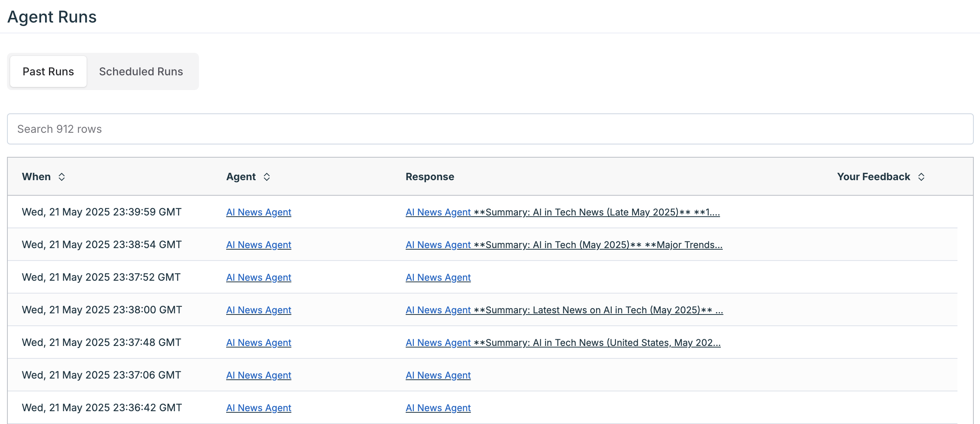Select the Past Runs tab

pos(48,72)
